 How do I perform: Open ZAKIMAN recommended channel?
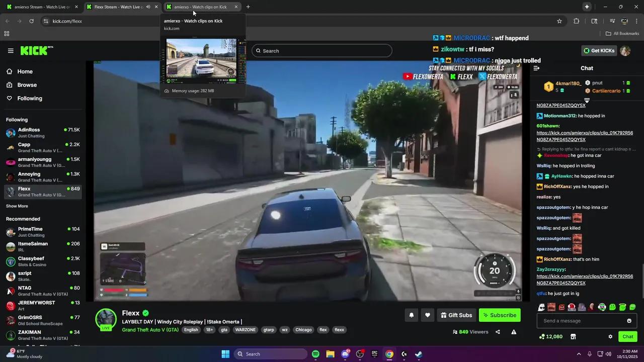43,335
